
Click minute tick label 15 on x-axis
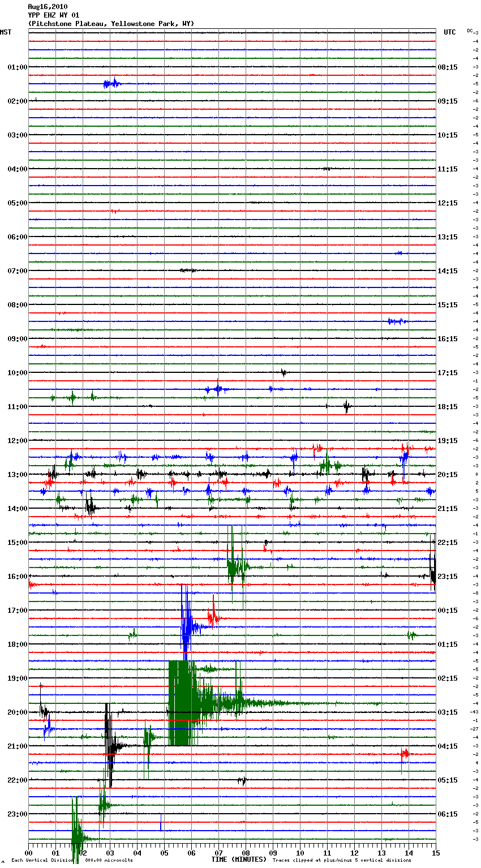[436, 853]
